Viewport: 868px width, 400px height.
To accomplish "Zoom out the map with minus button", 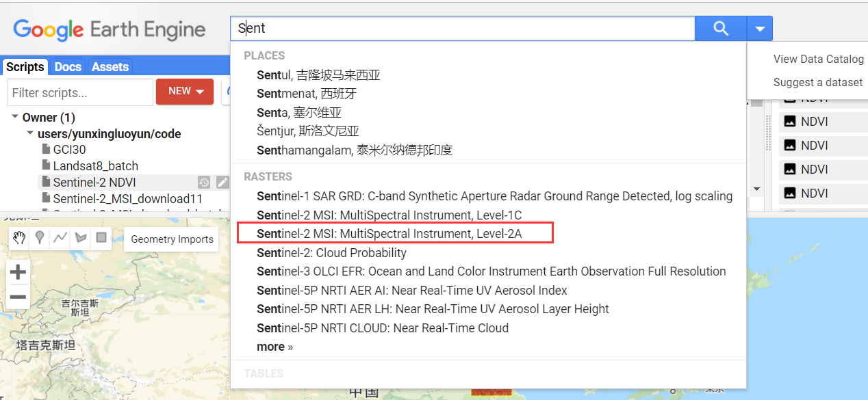I will coord(18,297).
